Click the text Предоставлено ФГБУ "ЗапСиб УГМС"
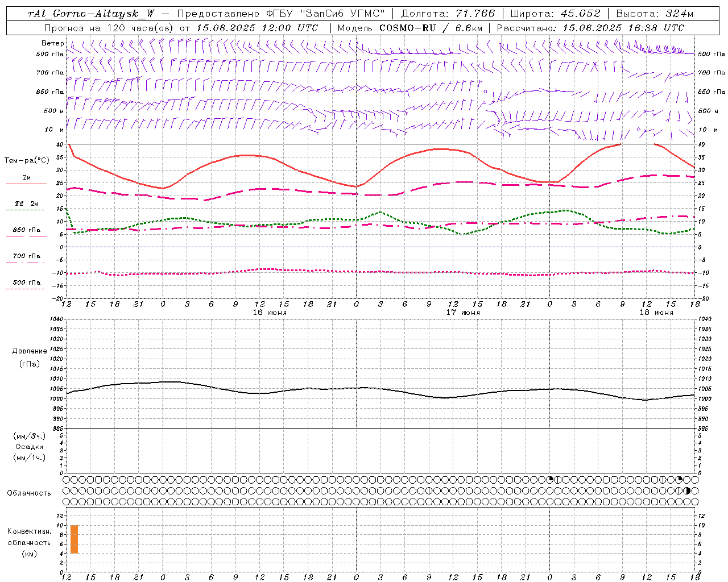Screen dimensions: 728x582 coord(281,14)
